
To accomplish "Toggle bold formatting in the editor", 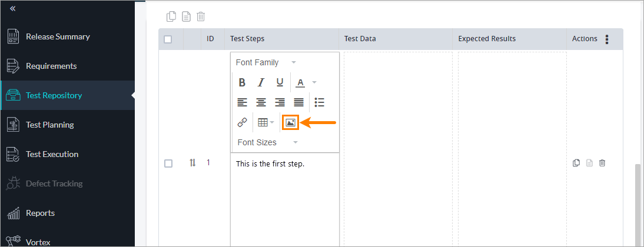I will (241, 82).
